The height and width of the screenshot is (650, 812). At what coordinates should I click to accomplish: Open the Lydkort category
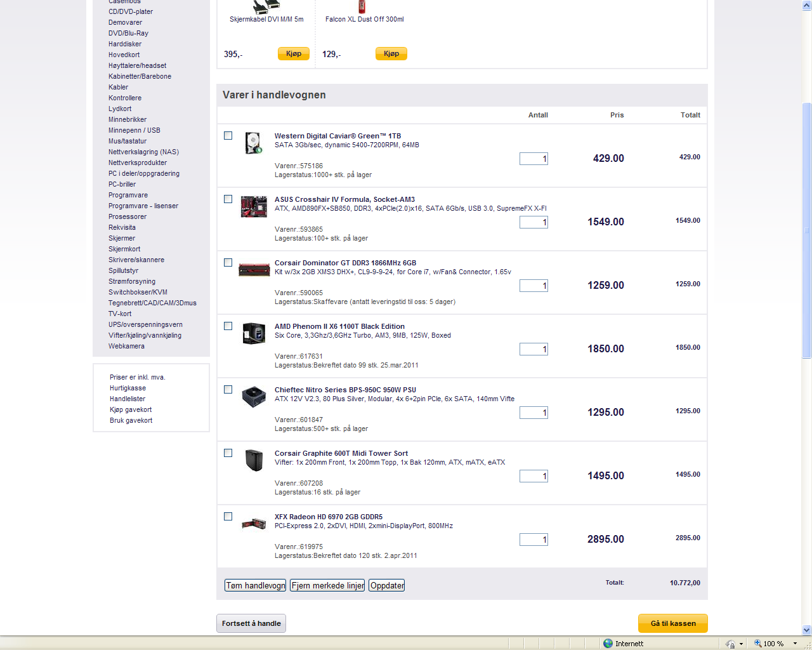point(120,109)
